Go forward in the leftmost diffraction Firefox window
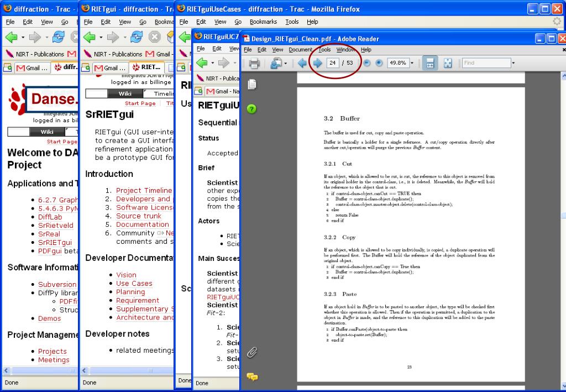The image size is (566, 392). (35, 37)
